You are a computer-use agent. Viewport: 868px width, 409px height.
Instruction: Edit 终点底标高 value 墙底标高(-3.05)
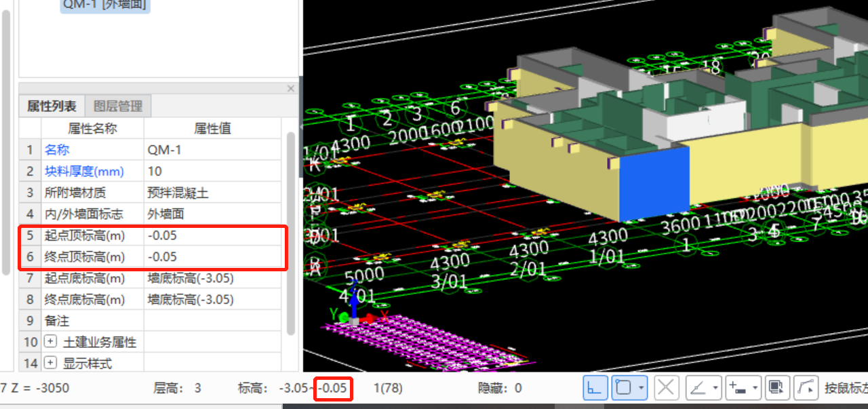[x=213, y=299]
